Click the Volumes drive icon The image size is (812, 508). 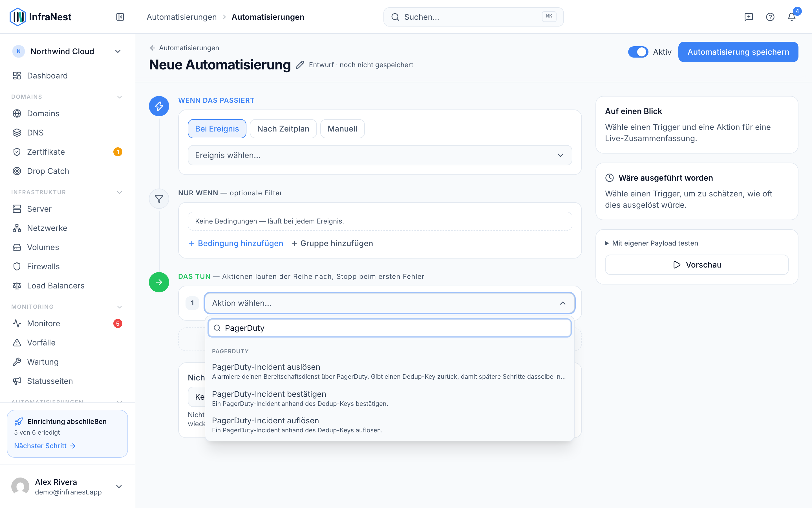[x=17, y=247]
